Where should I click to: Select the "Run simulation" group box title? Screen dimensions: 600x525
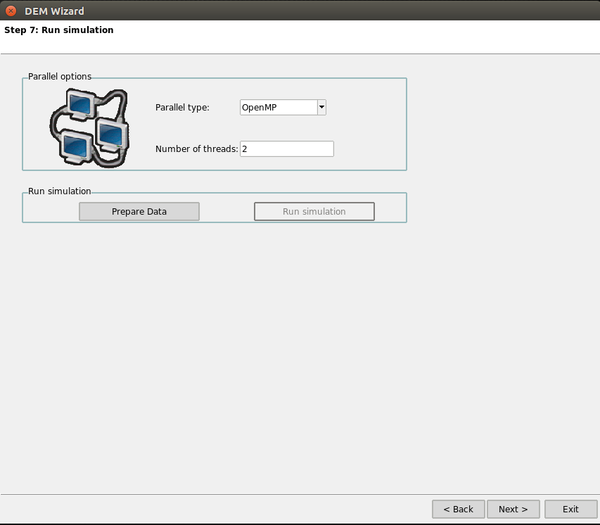coord(59,190)
